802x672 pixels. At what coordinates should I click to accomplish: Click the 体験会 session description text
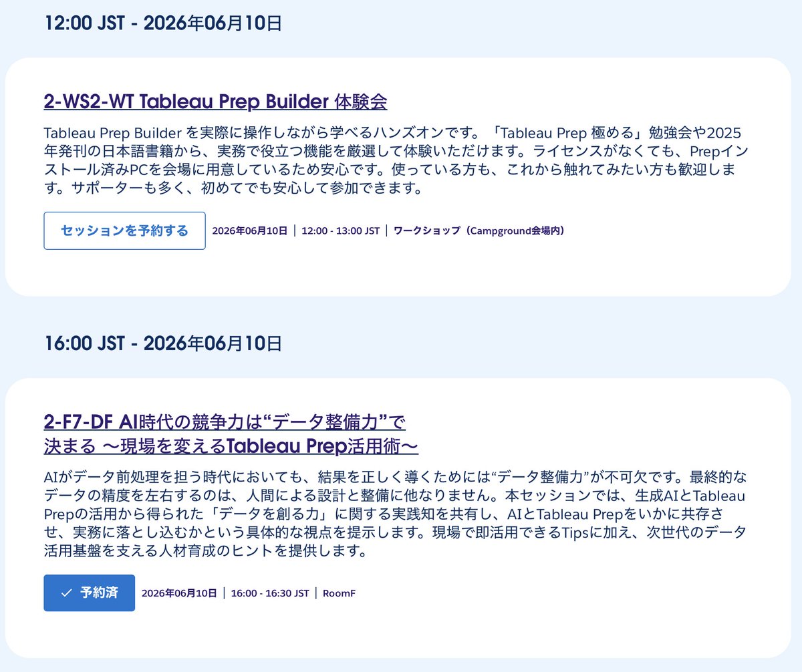[x=394, y=160]
